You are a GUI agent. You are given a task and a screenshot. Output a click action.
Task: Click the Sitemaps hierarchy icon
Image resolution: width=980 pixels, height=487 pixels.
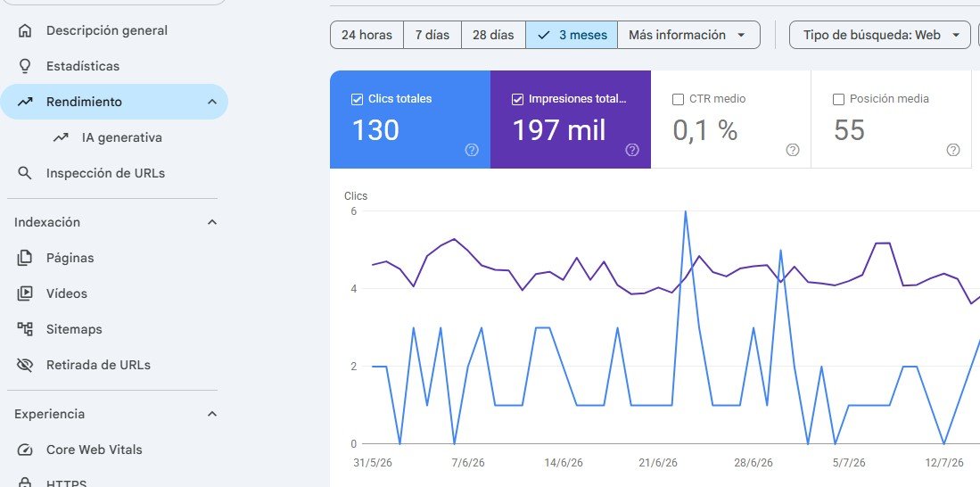25,329
